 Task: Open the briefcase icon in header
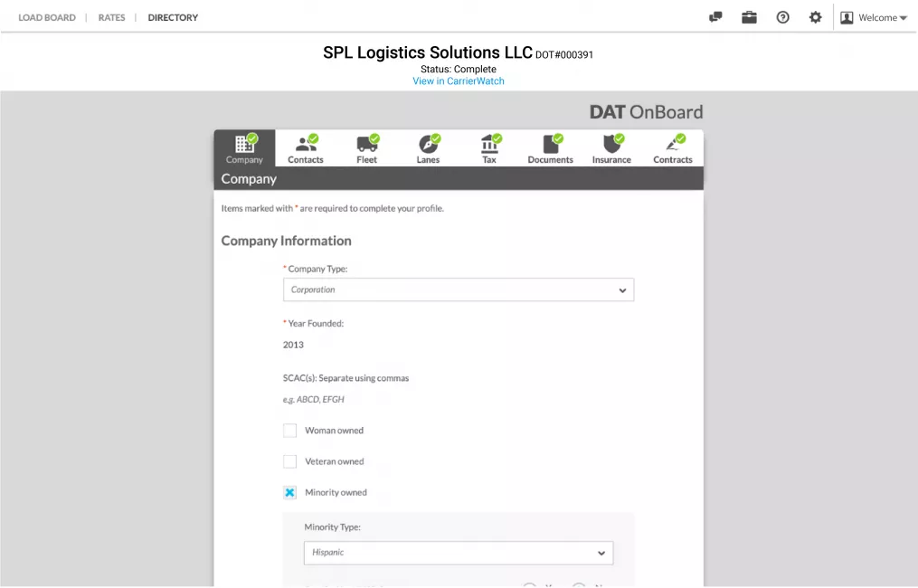(x=749, y=17)
